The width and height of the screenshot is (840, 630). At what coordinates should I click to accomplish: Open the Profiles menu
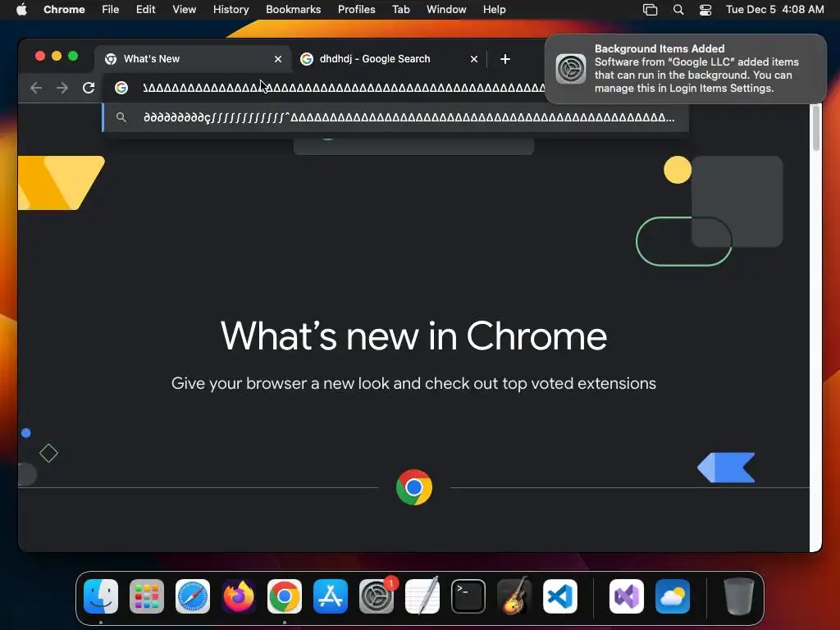[x=356, y=10]
